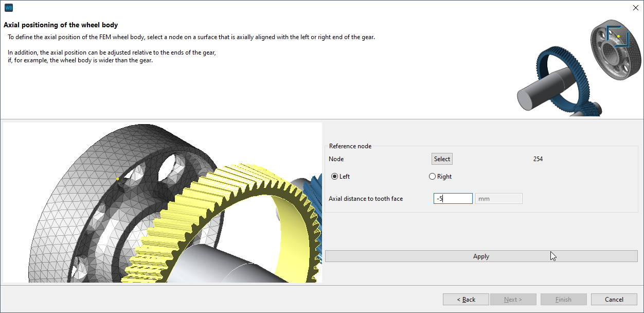Screen dimensions: 644x313
Task: Choose the Left radio option
Action: point(335,177)
